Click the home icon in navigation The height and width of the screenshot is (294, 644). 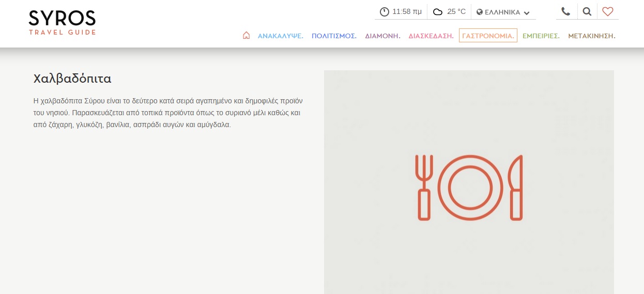246,36
